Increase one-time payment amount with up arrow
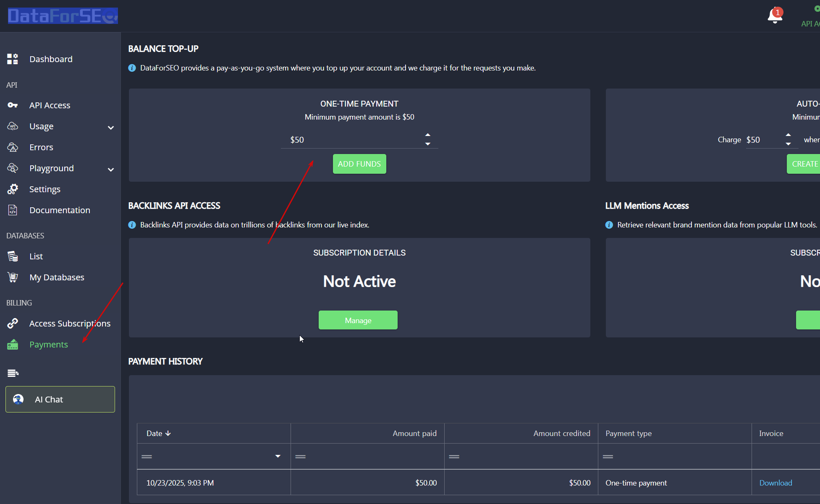The height and width of the screenshot is (504, 820). (x=427, y=135)
